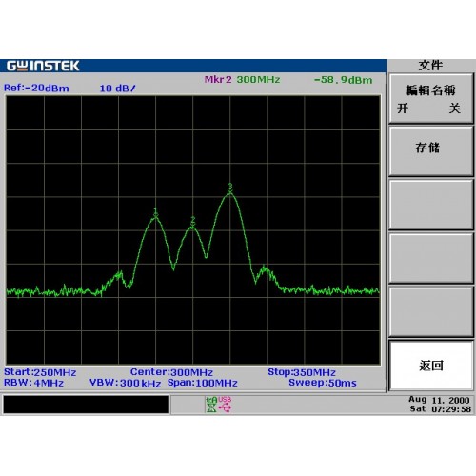Viewport: 476px width, 476px height.
Task: Click the USB status icon
Action: [225, 405]
